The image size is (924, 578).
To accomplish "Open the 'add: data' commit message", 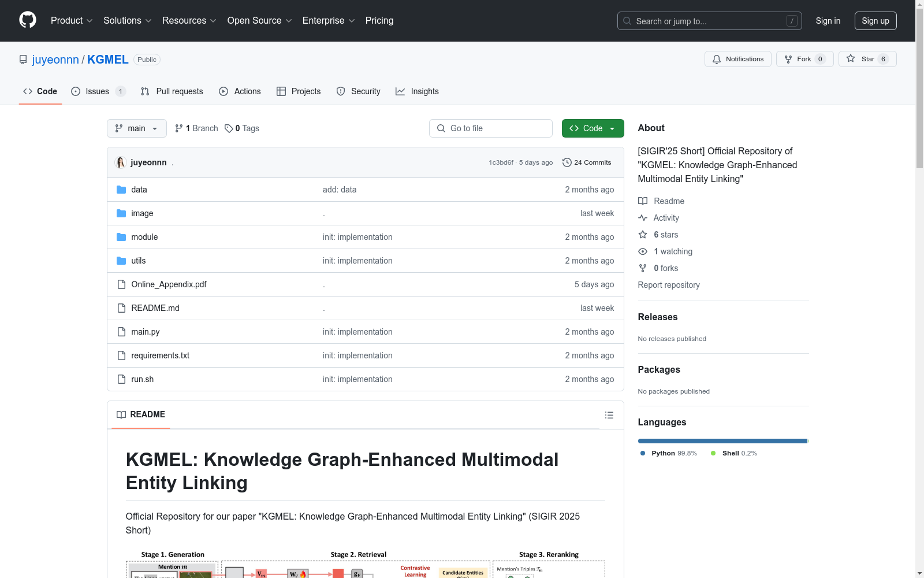I will pos(340,190).
